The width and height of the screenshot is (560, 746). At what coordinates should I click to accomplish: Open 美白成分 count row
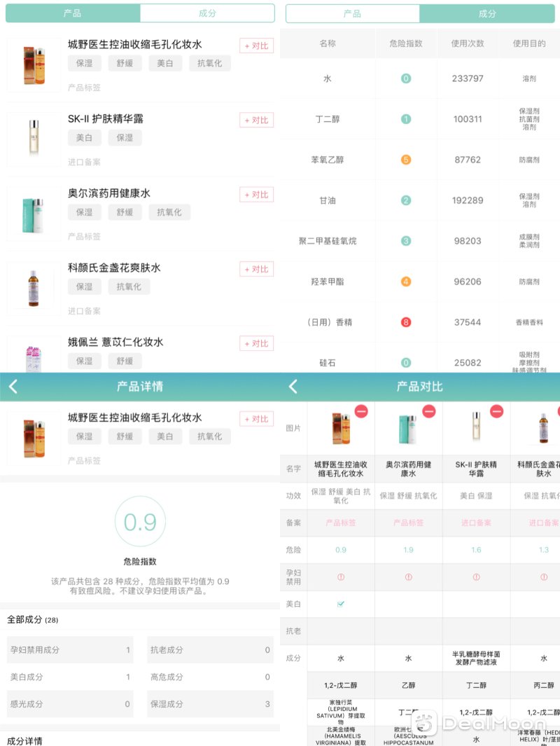pos(70,677)
